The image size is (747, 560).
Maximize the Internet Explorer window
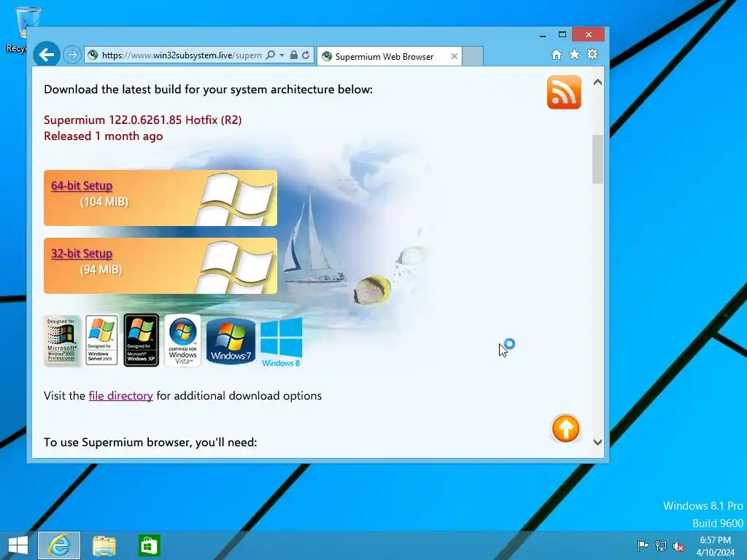tap(562, 34)
